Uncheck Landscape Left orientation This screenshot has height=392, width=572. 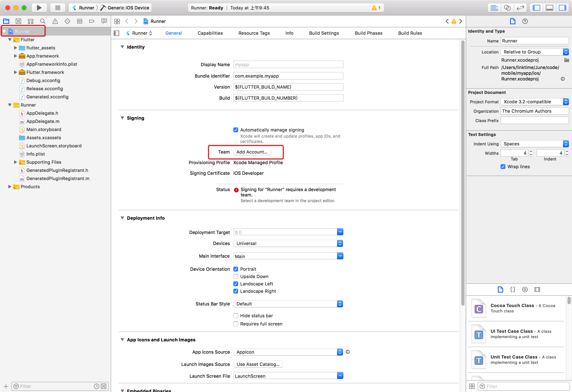point(236,284)
